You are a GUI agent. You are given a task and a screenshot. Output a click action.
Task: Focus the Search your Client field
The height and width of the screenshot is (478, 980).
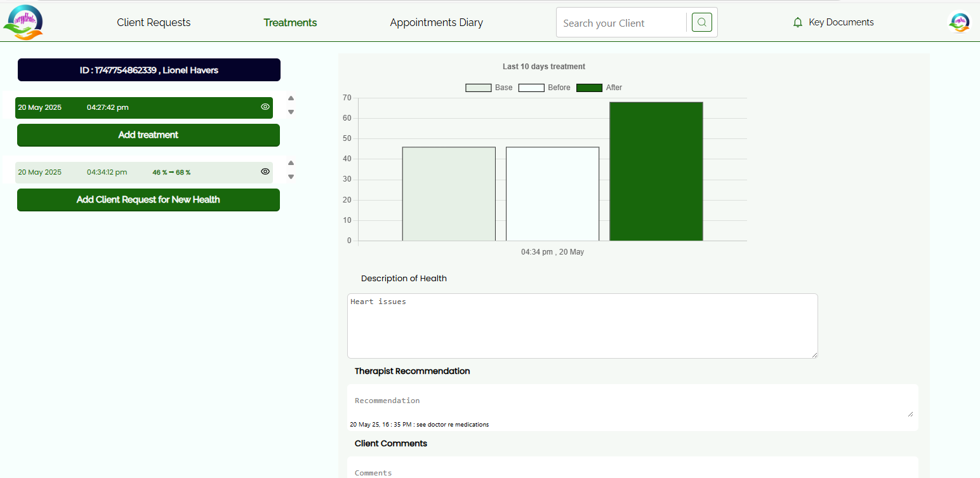pos(622,23)
